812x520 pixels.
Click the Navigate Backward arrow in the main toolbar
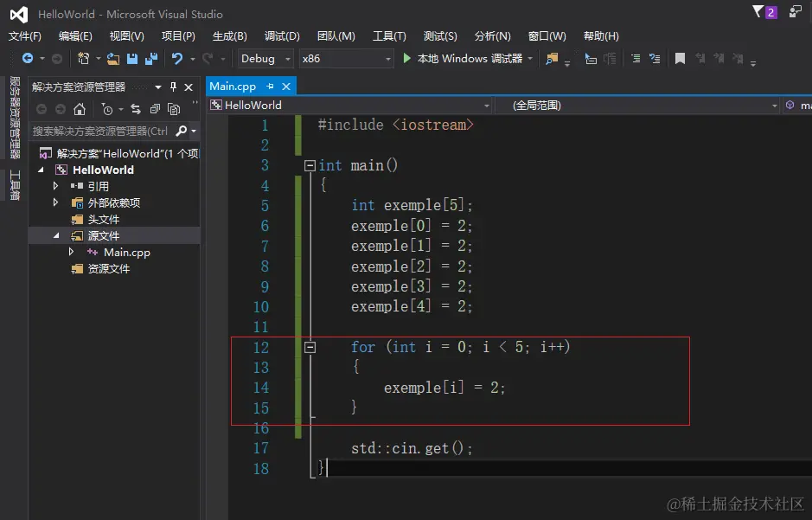[x=28, y=59]
